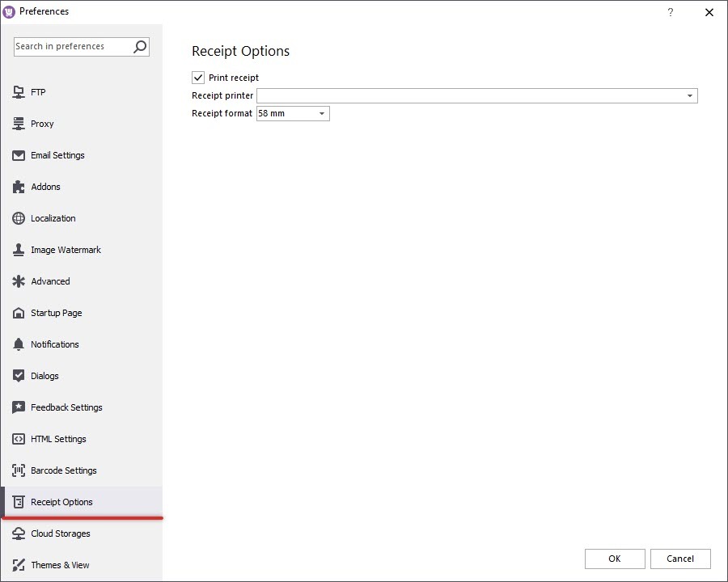The width and height of the screenshot is (728, 582).
Task: Click the Themes & View brush icon
Action: pos(19,565)
